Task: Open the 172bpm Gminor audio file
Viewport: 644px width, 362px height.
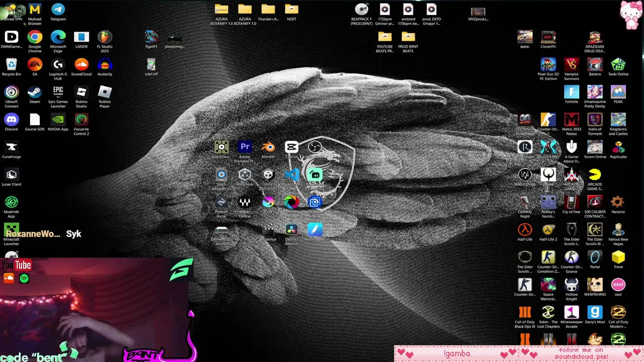Action: point(385,10)
